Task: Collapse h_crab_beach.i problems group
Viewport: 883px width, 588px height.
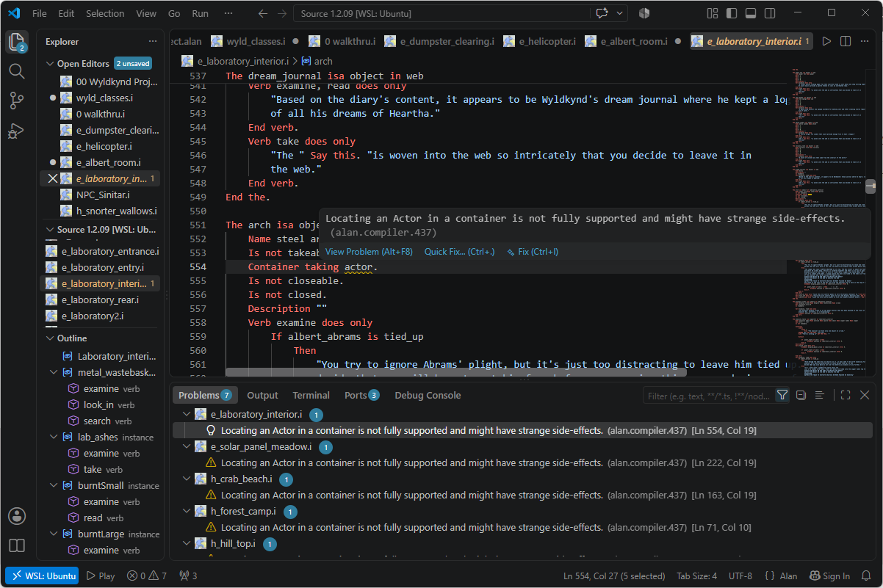Action: pos(187,479)
